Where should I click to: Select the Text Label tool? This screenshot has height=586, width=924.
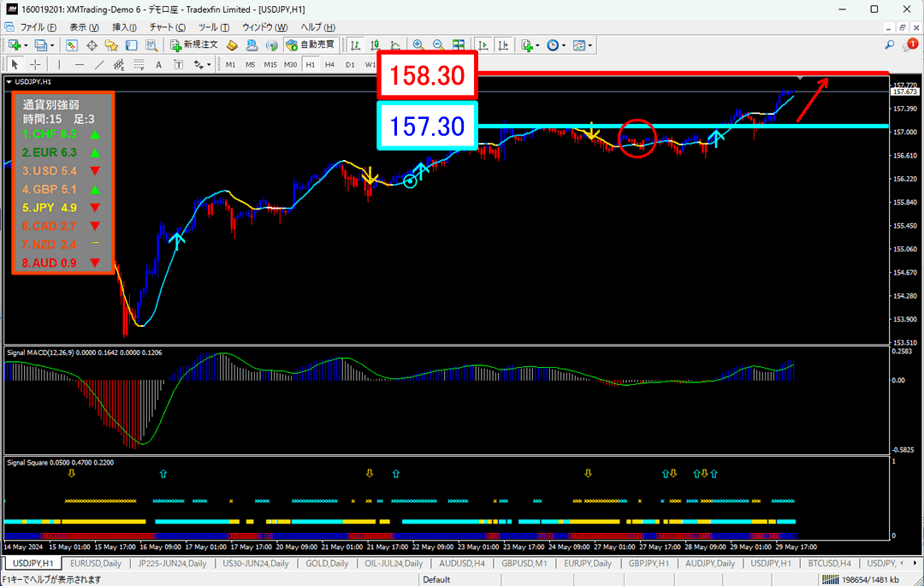tap(178, 64)
